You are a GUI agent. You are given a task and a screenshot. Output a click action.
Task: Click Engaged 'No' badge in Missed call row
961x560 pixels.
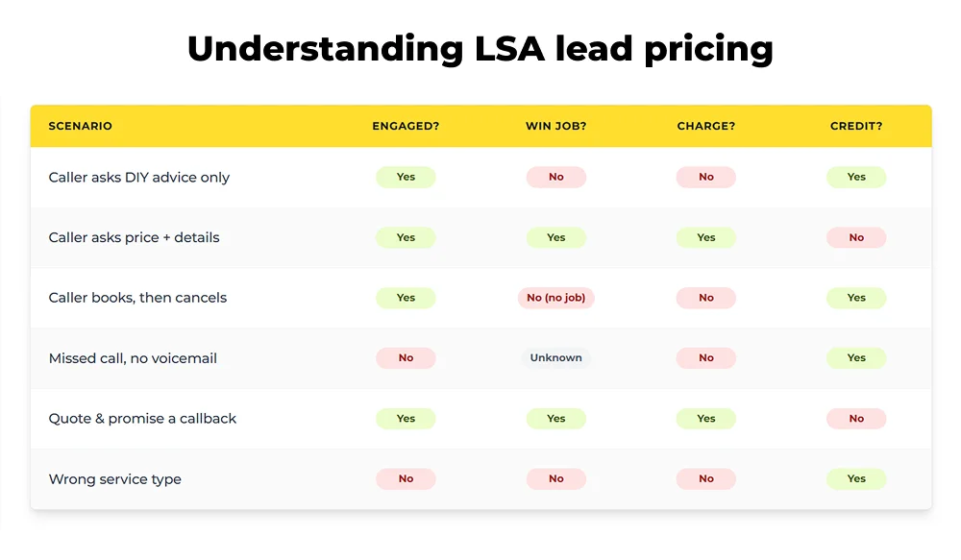(x=406, y=358)
